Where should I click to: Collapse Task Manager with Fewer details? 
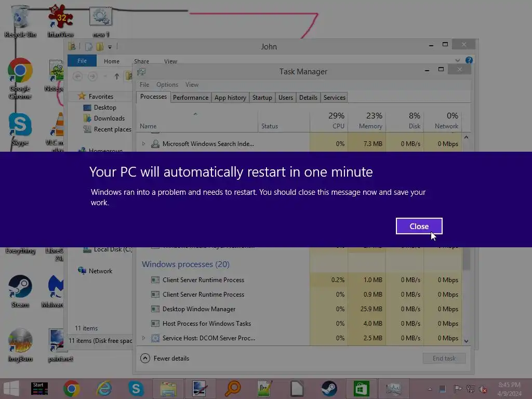[165, 358]
